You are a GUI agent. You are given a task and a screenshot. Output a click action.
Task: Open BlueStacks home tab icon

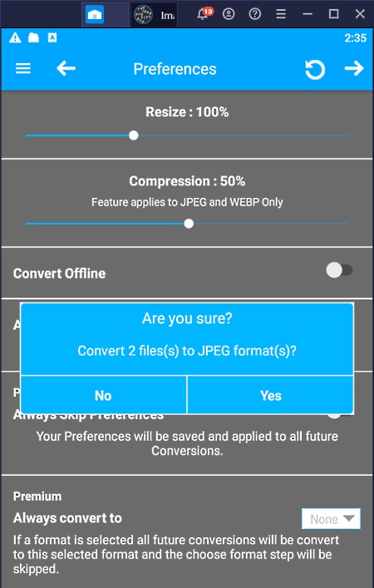click(x=95, y=15)
